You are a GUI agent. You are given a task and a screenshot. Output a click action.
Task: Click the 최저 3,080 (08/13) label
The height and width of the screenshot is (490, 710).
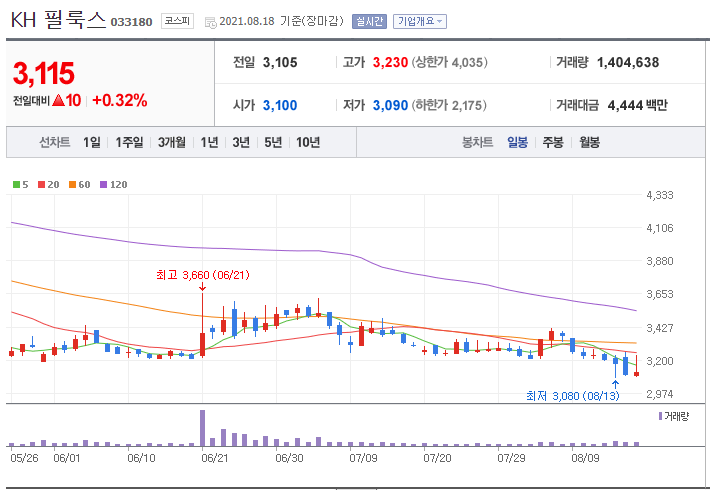(x=572, y=396)
